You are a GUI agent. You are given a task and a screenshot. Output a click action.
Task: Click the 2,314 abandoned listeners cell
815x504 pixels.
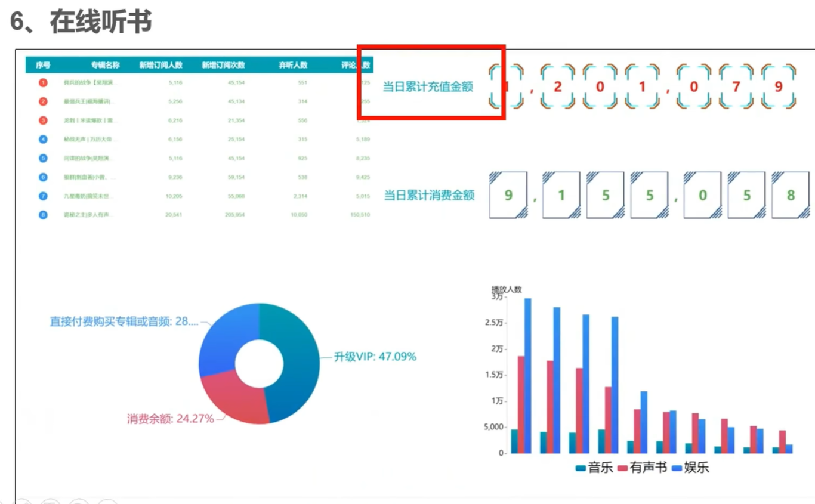(x=300, y=196)
